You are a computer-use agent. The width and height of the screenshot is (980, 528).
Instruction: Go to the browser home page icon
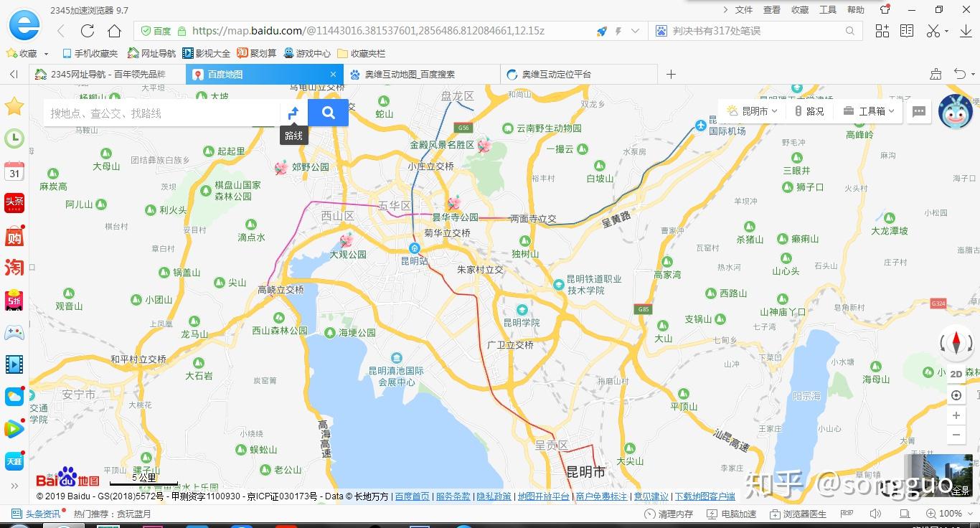pyautogui.click(x=114, y=31)
